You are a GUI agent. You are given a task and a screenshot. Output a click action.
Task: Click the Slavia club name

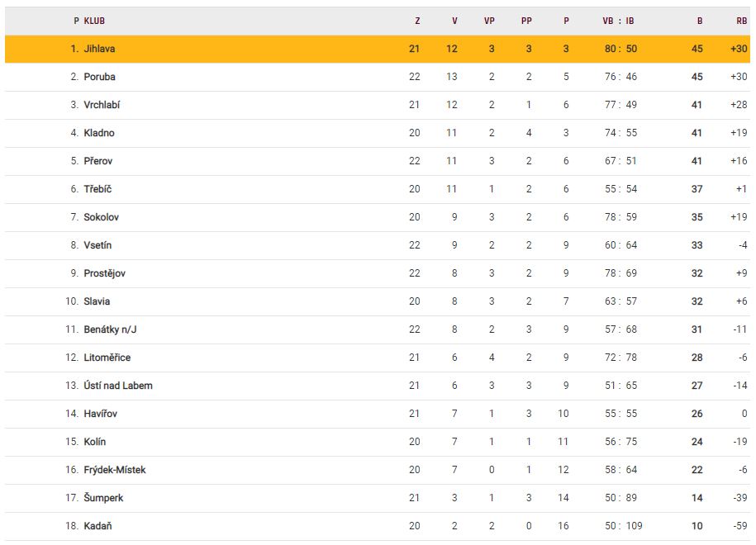[97, 301]
